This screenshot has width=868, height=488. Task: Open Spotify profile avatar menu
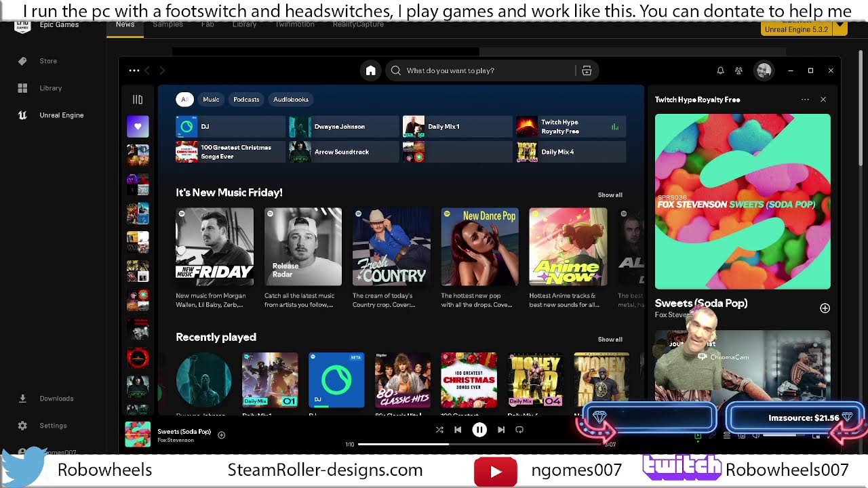764,70
